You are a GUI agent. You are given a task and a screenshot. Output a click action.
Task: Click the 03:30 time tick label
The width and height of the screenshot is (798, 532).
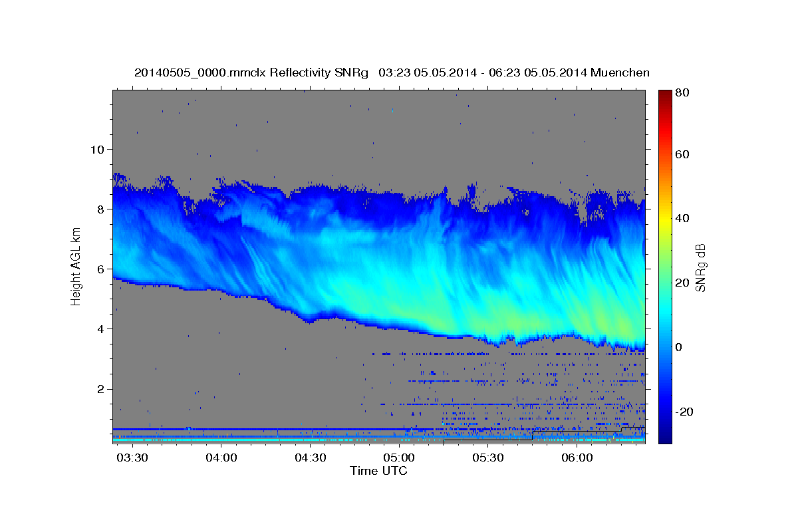132,458
